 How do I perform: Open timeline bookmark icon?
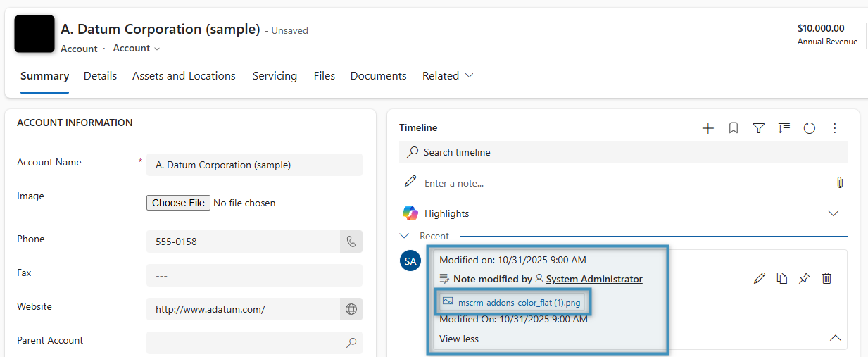pyautogui.click(x=734, y=128)
